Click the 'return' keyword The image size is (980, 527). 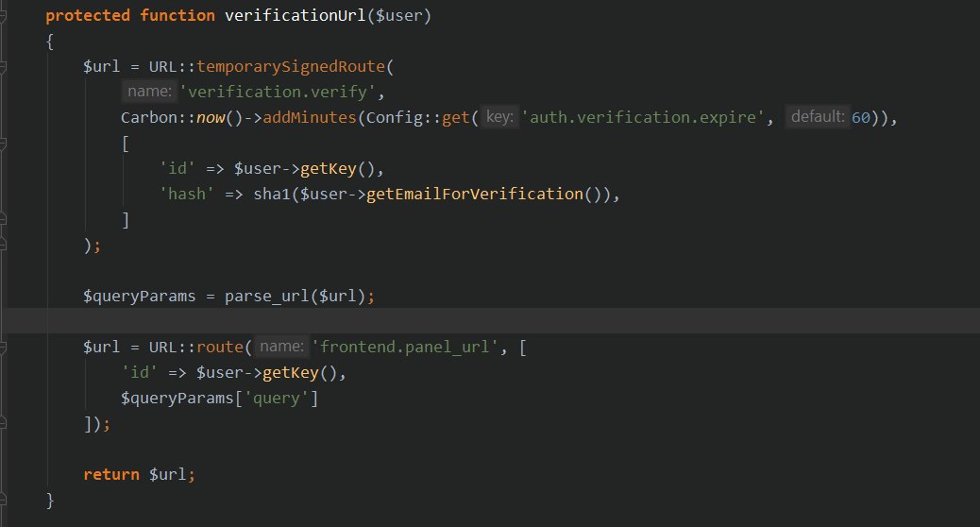pos(111,474)
